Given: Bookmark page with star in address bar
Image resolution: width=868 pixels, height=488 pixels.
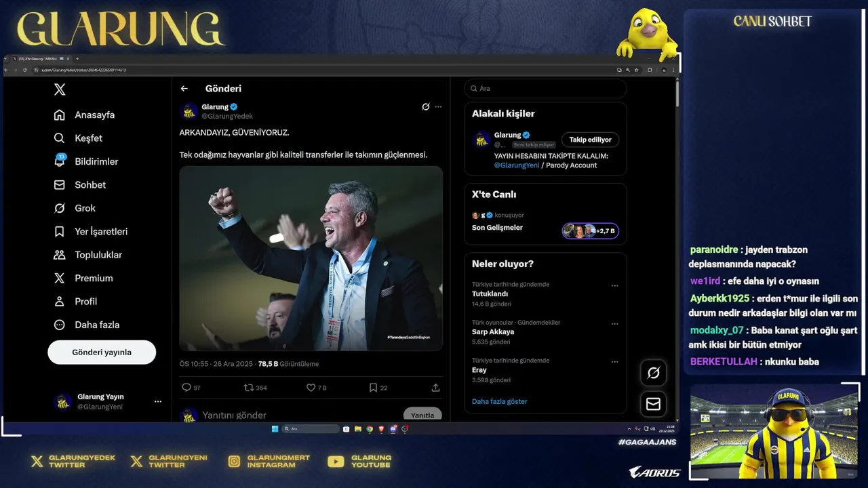Looking at the screenshot, I should tap(637, 70).
